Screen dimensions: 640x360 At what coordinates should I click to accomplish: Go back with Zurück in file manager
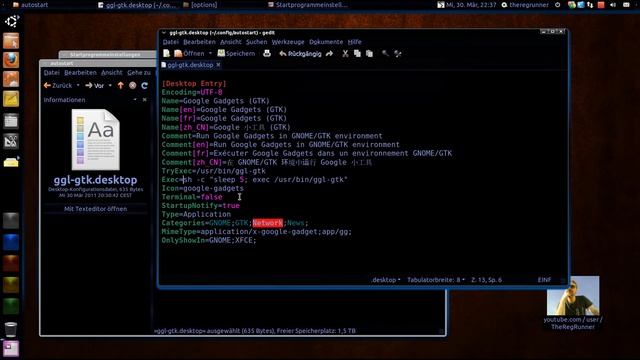(58, 85)
